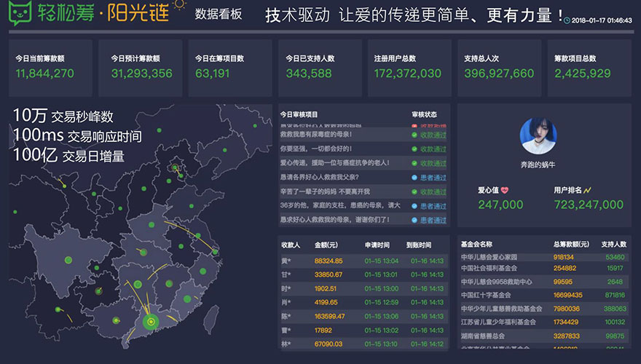The height and width of the screenshot is (364, 641).
Task: Click foundation 中国红十字基金会
Action: [x=486, y=295]
